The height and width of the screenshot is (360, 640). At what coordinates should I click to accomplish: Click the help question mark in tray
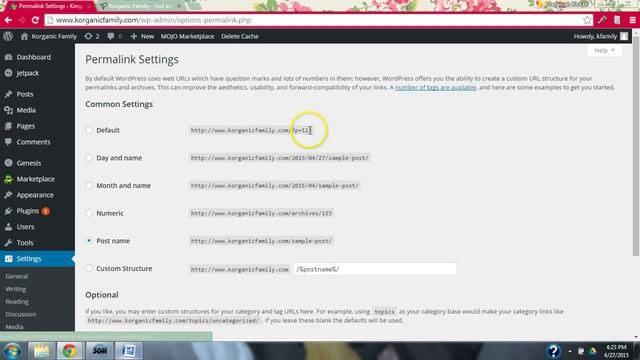tap(553, 351)
